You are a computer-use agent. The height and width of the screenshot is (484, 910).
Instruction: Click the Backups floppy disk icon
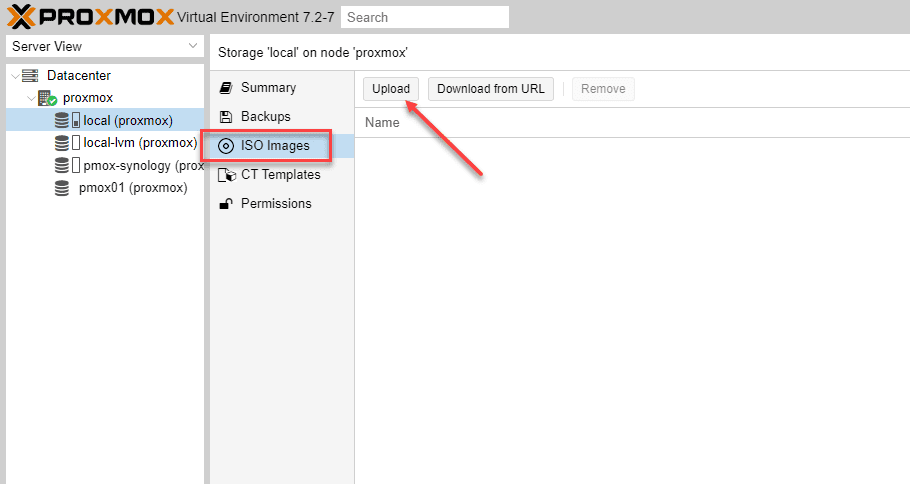[x=226, y=117]
